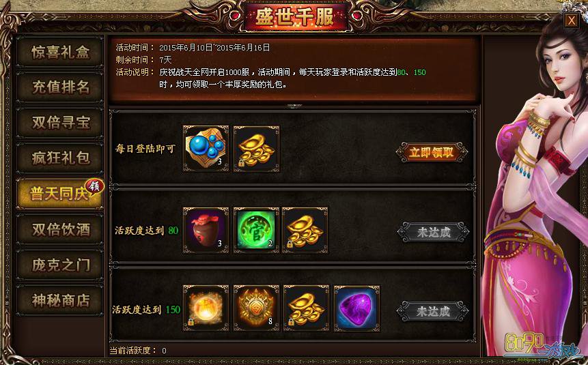The width and height of the screenshot is (588, 365).
Task: Click 未达成 button for activity 150
Action: (x=432, y=311)
